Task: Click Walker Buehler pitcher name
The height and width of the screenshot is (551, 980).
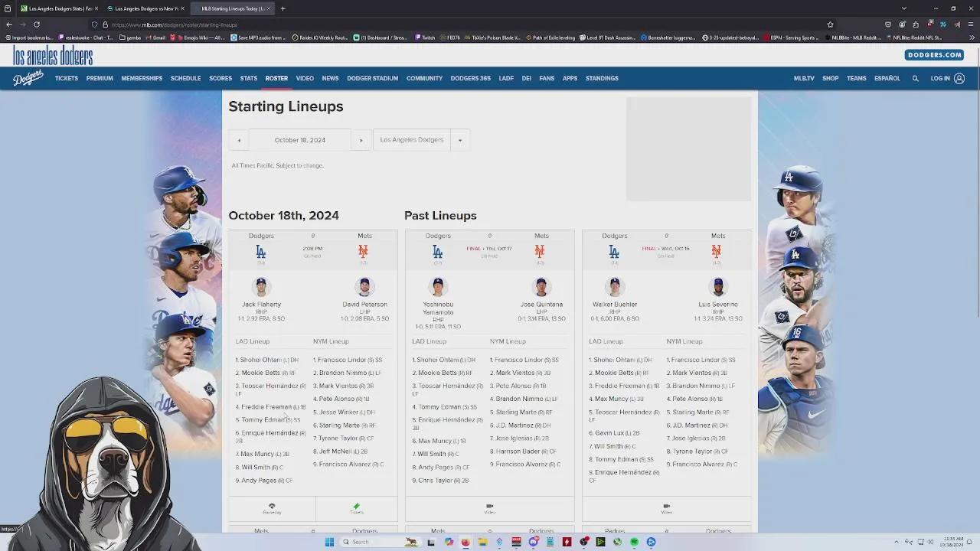Action: 615,305
